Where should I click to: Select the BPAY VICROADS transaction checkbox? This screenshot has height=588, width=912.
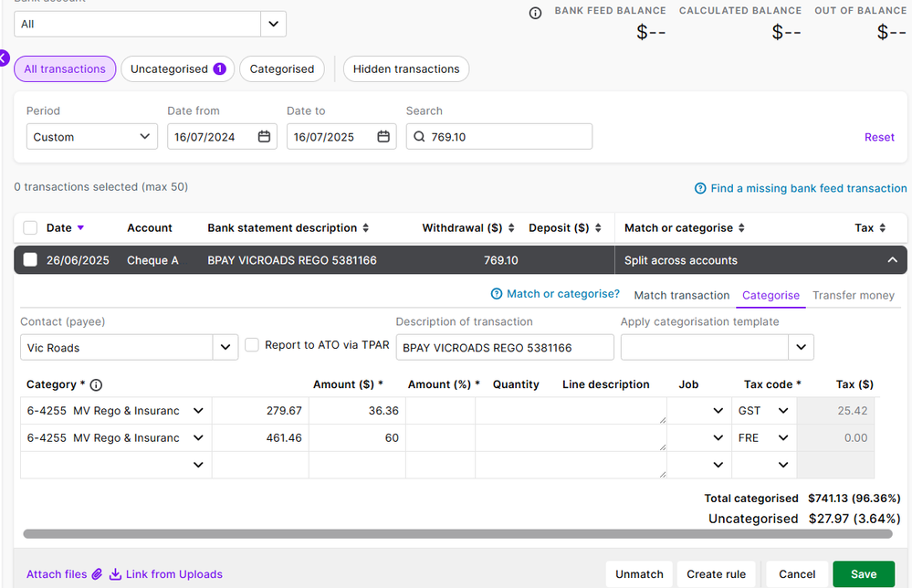tap(30, 260)
